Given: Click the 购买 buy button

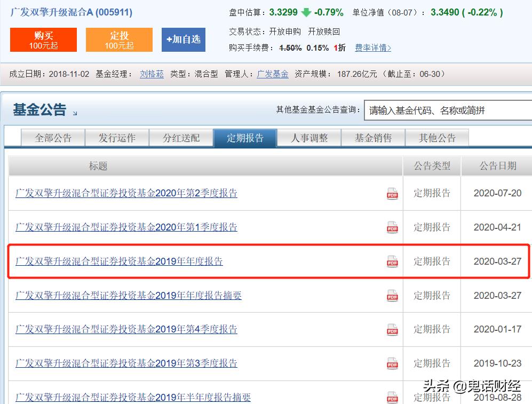Looking at the screenshot, I should click(x=43, y=39).
